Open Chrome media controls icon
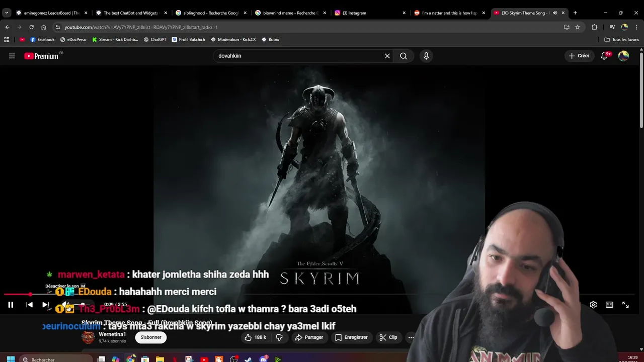644x362 pixels. point(612,27)
